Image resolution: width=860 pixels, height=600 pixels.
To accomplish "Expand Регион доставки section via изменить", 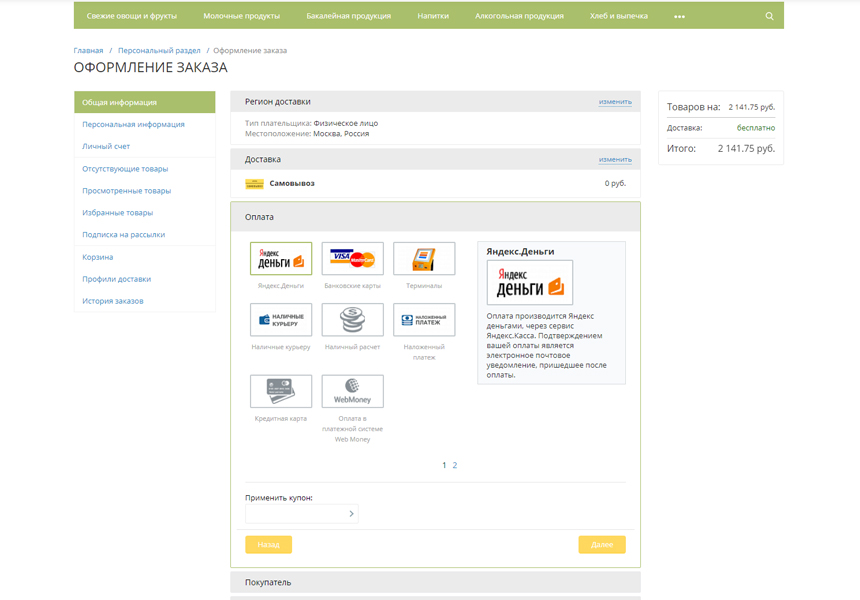I will click(x=615, y=102).
